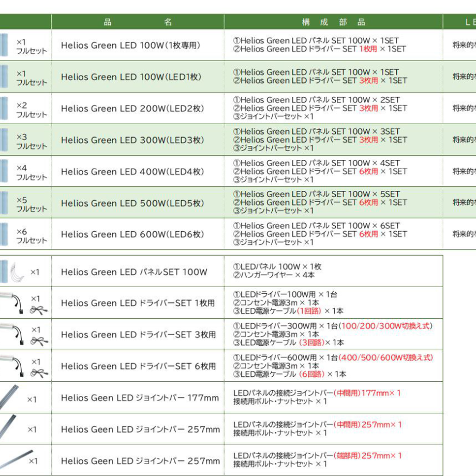Click the LED電源ケーブル (3回路)× 1本 line
Screen dimensions: 476x476
tap(288, 343)
